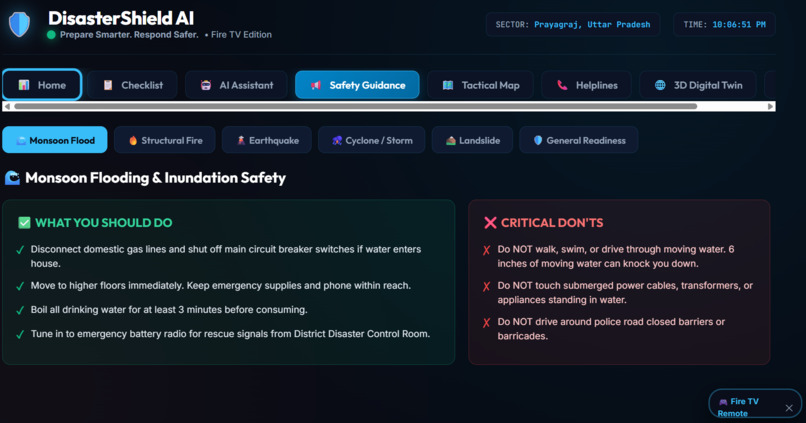Click the TIME 10:06:51 PM display

724,24
